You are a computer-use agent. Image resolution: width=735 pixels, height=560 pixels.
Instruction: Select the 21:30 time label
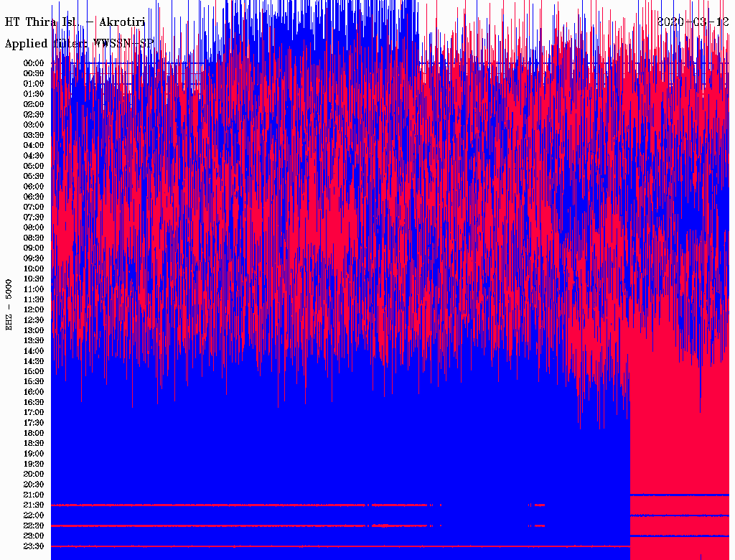pyautogui.click(x=34, y=505)
